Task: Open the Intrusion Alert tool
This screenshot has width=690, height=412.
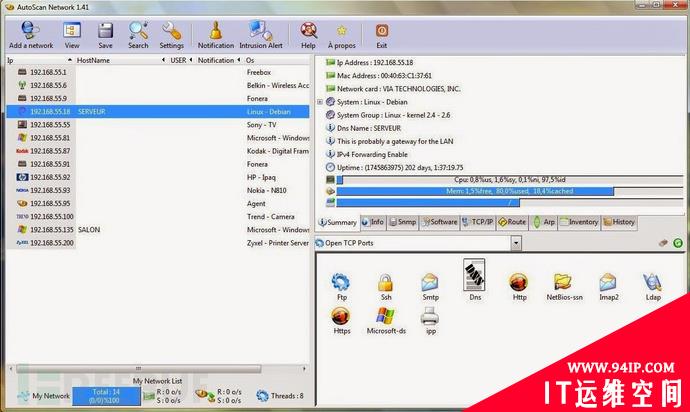Action: [261, 34]
